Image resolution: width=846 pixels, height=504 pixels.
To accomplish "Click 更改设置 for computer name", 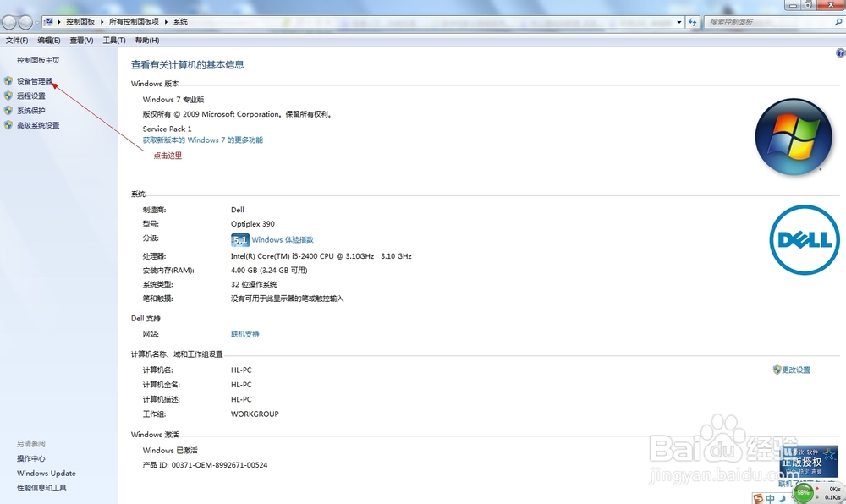I will click(796, 370).
